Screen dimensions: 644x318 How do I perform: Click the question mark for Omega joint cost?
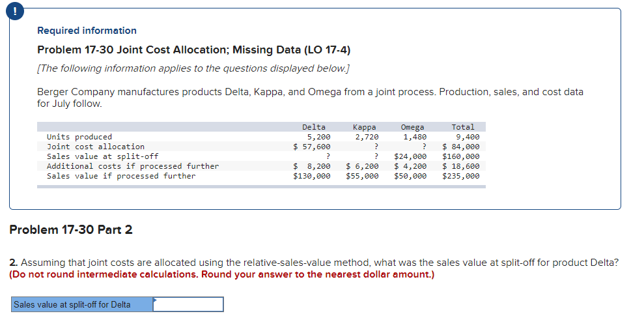425,147
